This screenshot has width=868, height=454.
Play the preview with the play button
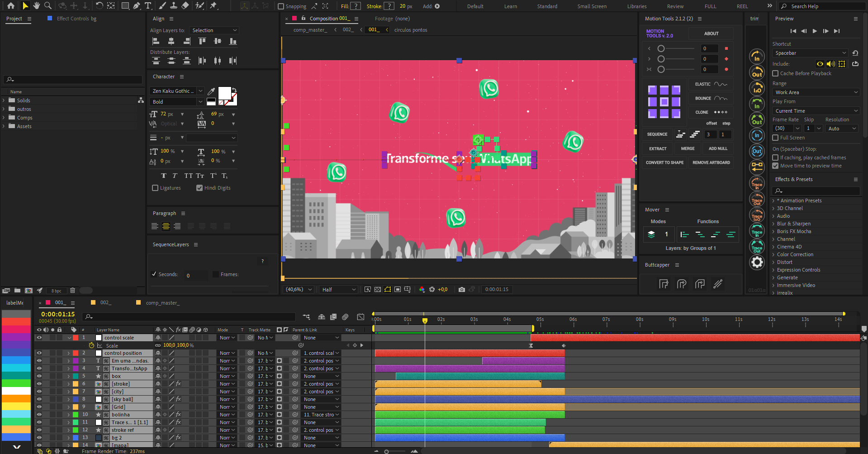(815, 31)
